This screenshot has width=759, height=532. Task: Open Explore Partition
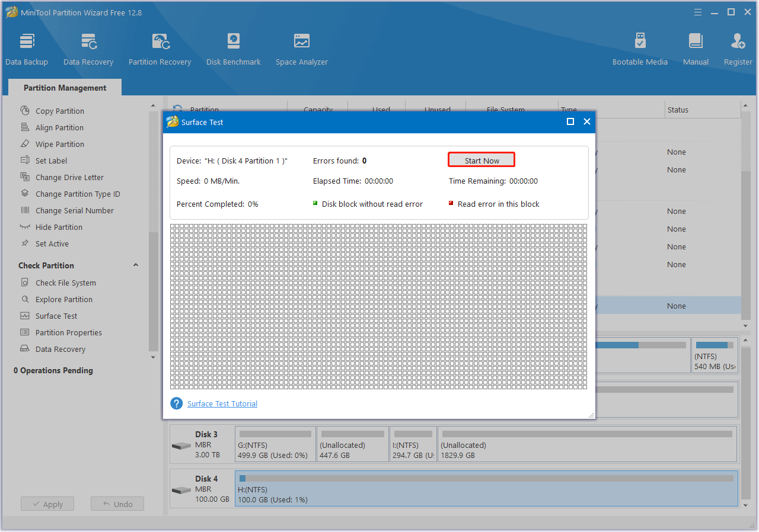[64, 299]
